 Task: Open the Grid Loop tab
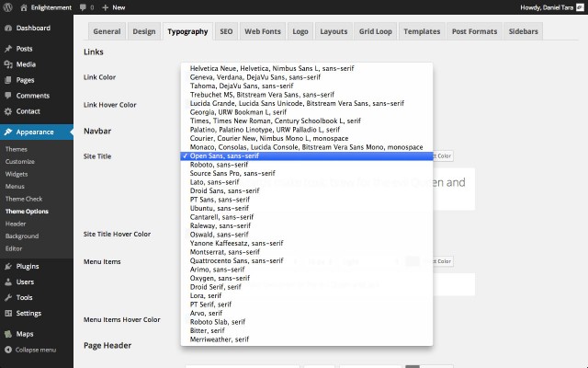(x=377, y=31)
